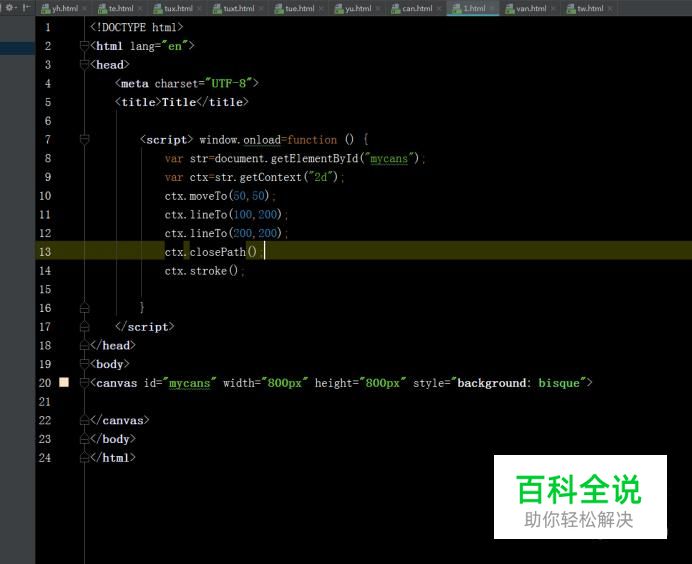Close the can.html tab
Screen dimensions: 692x564
pyautogui.click(x=438, y=8)
